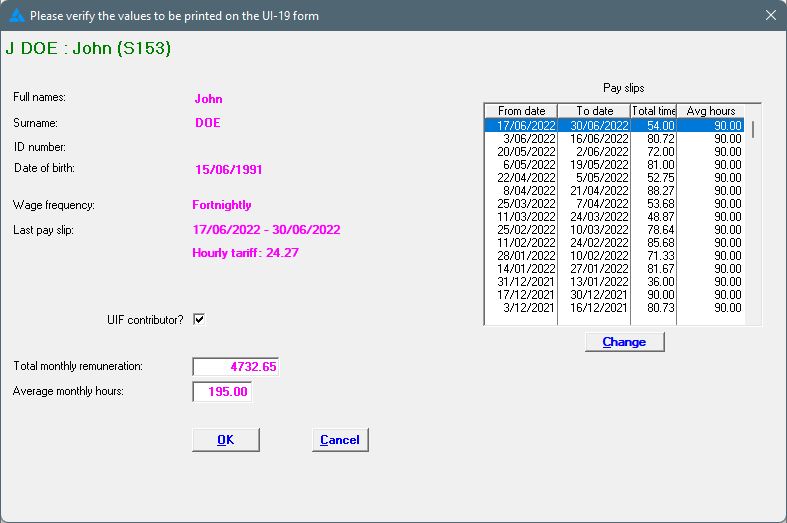Click the Total monthly remuneration field
This screenshot has width=787, height=523.
point(235,366)
